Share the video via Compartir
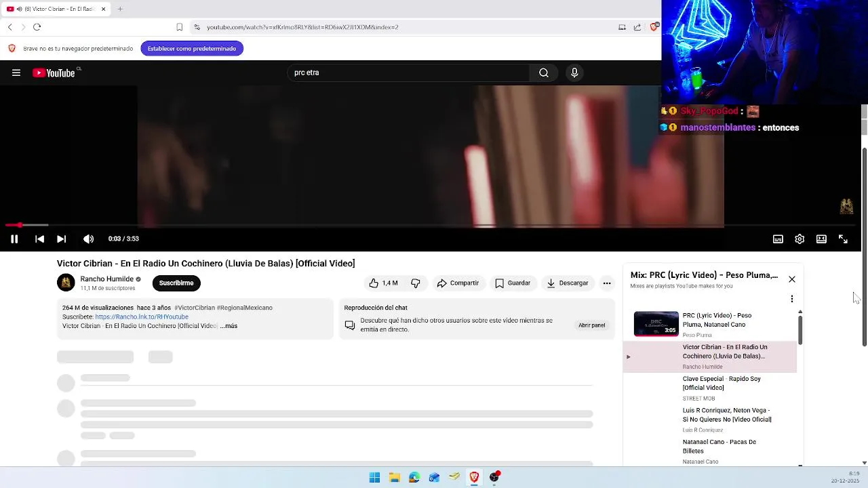The width and height of the screenshot is (868, 488). pyautogui.click(x=458, y=283)
